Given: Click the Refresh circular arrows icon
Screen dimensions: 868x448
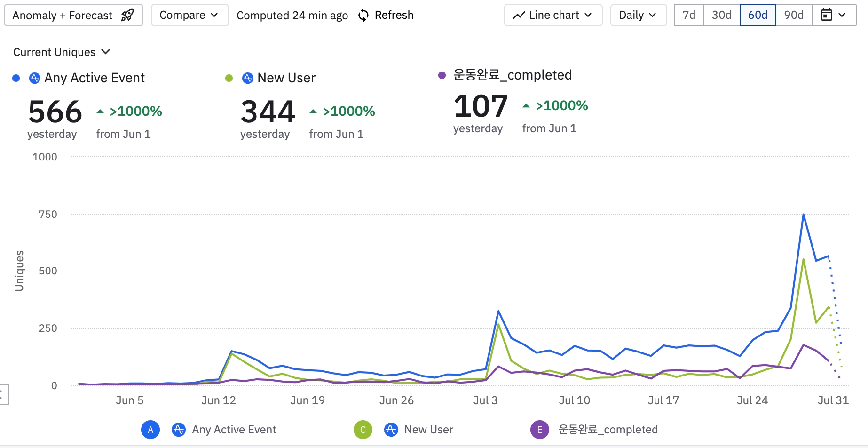Looking at the screenshot, I should [x=363, y=16].
